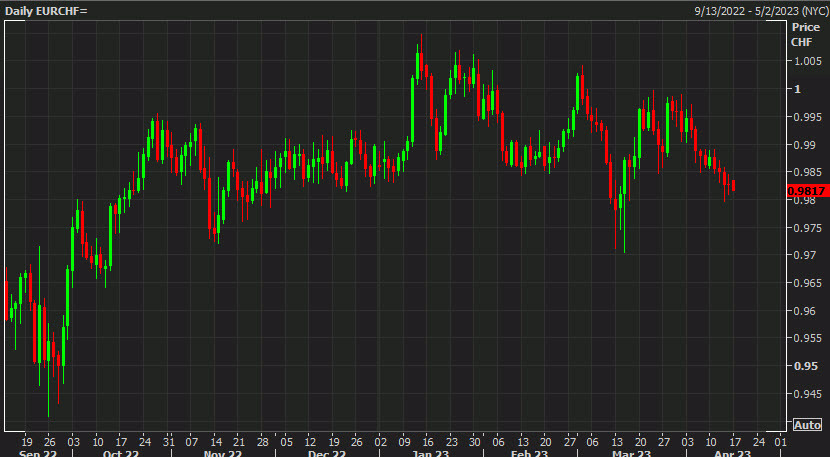
Task: Click the 0.96 price axis value
Action: [805, 311]
